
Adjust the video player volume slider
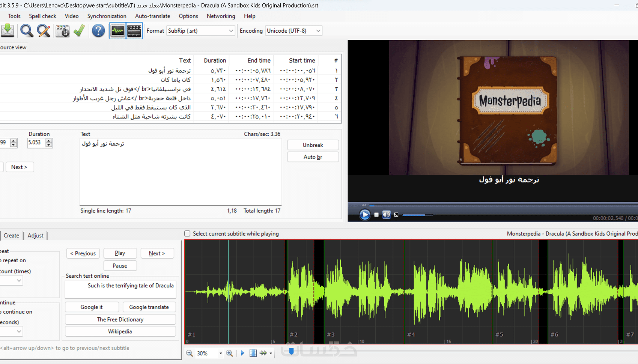(417, 215)
